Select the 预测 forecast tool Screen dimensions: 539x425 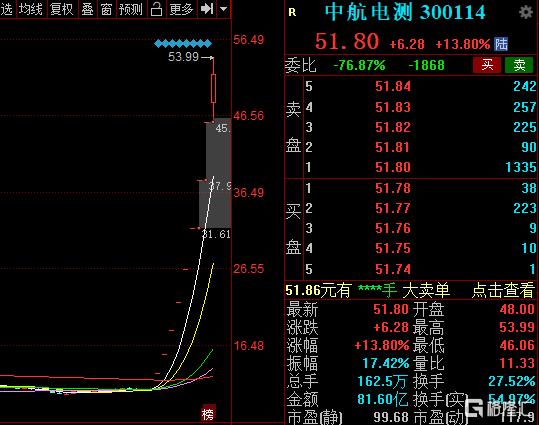[x=131, y=9]
